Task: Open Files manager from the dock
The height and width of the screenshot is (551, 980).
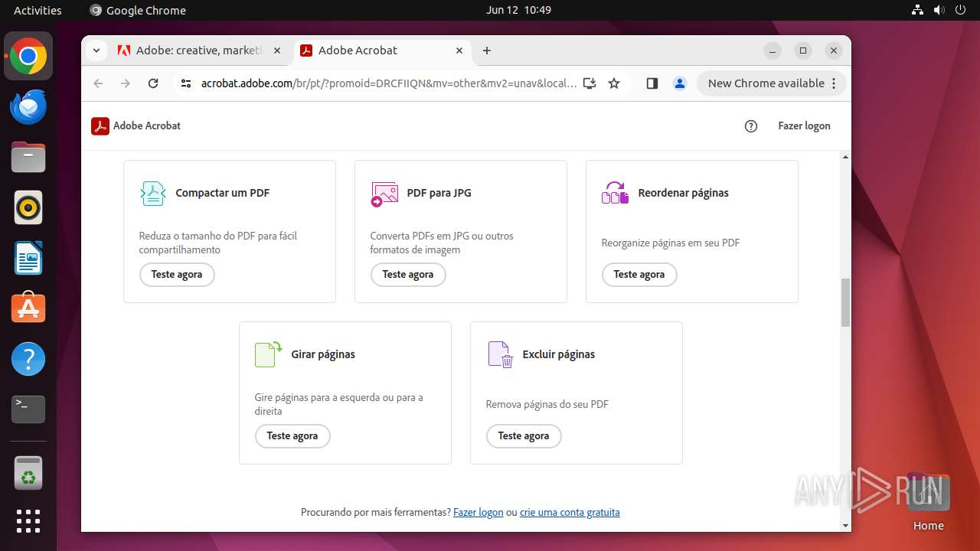Action: tap(28, 157)
